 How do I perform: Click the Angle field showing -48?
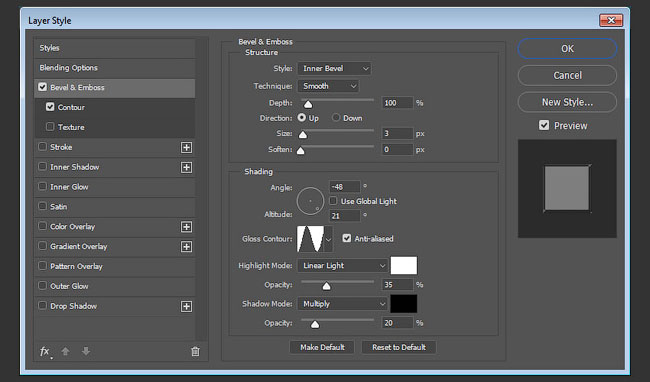click(x=344, y=187)
